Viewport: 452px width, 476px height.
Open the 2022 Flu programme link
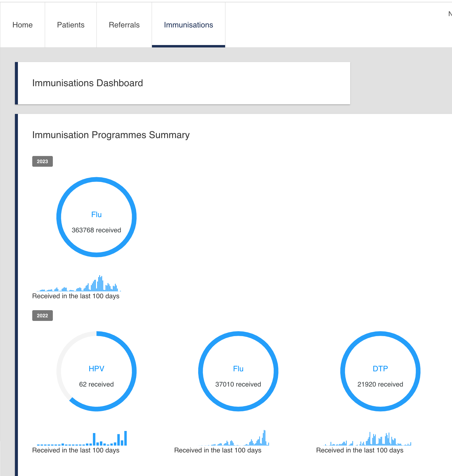(x=238, y=369)
